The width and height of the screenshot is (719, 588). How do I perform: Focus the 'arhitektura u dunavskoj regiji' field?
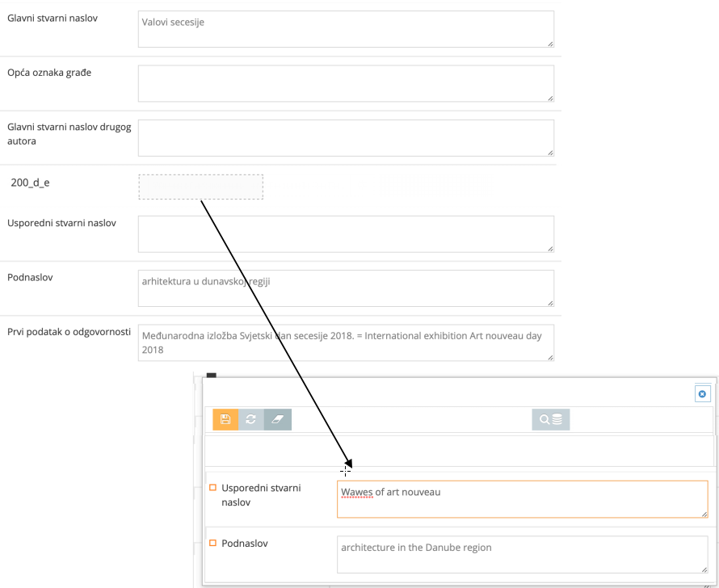click(346, 288)
